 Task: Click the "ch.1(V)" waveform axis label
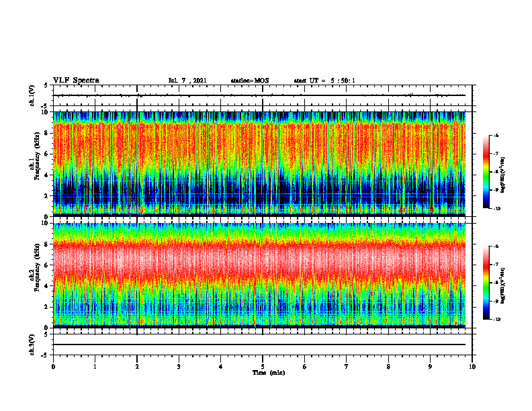32,95
